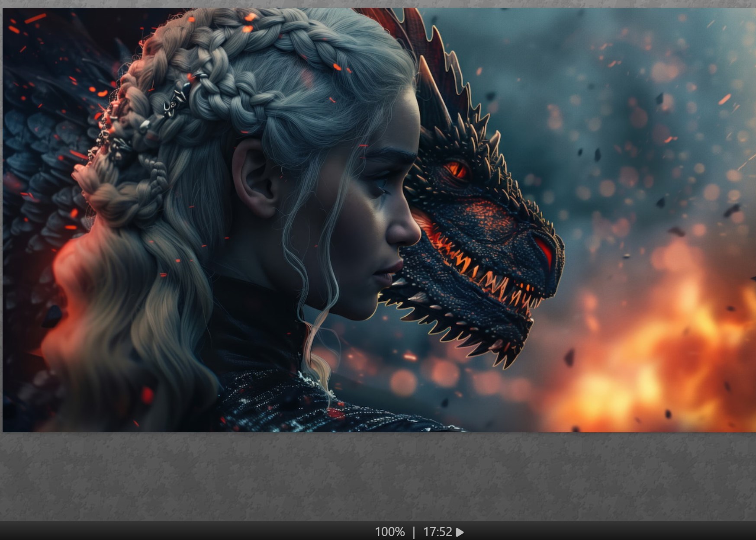Click the play triangle in status bar

pyautogui.click(x=460, y=532)
